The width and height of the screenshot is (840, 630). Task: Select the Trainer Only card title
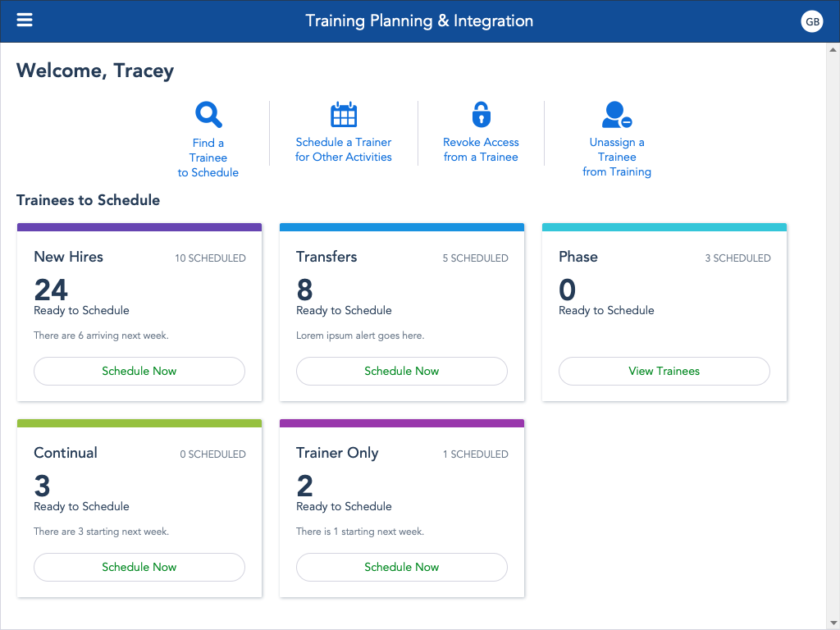[337, 453]
